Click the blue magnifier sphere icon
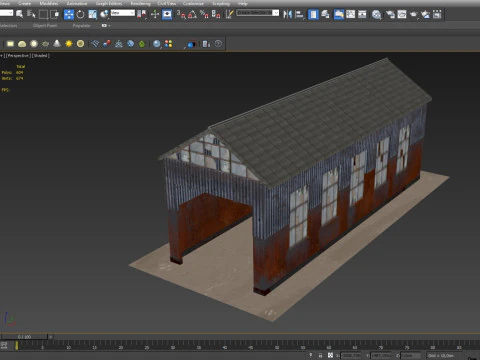Image resolution: width=480 pixels, height=360 pixels. tap(157, 44)
